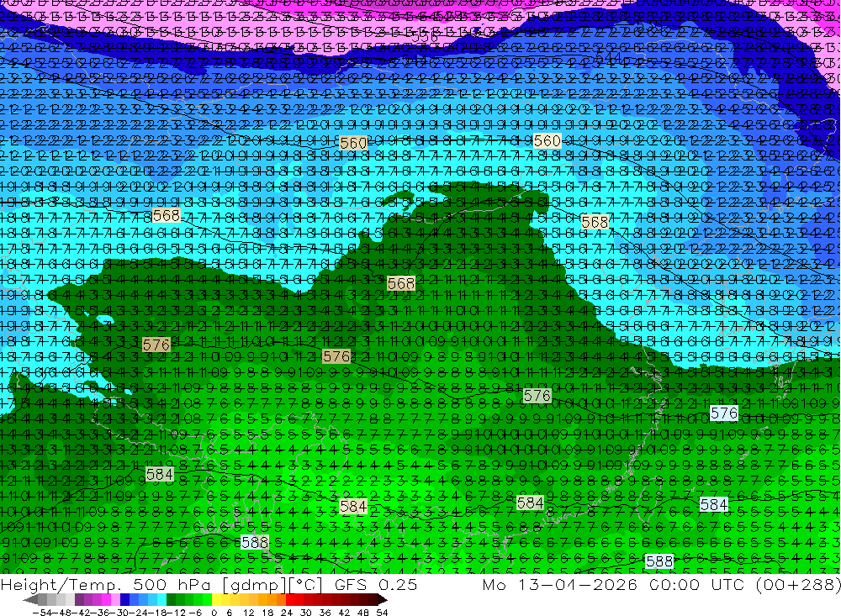841x616 pixels.
Task: Click the yellow swatch above legend value 0
Action: click(216, 600)
